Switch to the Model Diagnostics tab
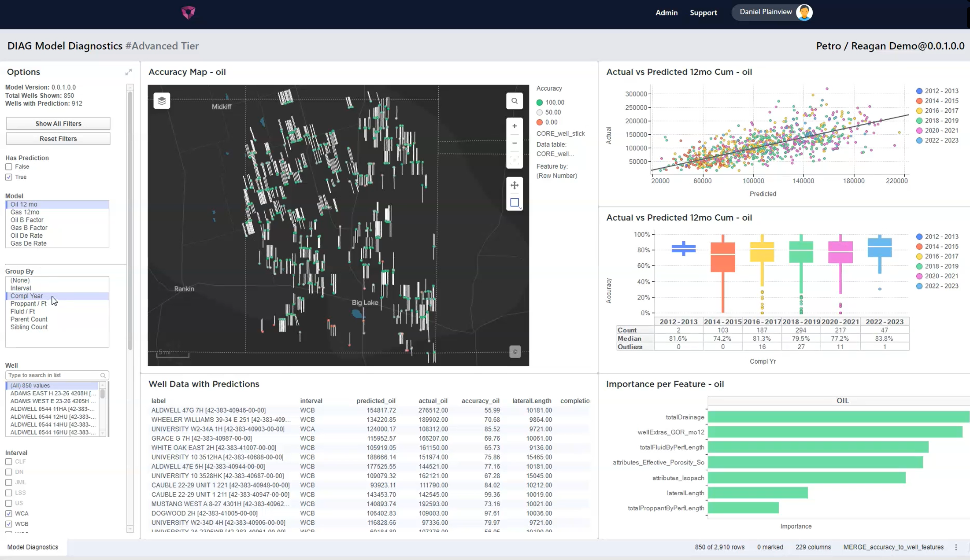970x560 pixels. point(33,547)
